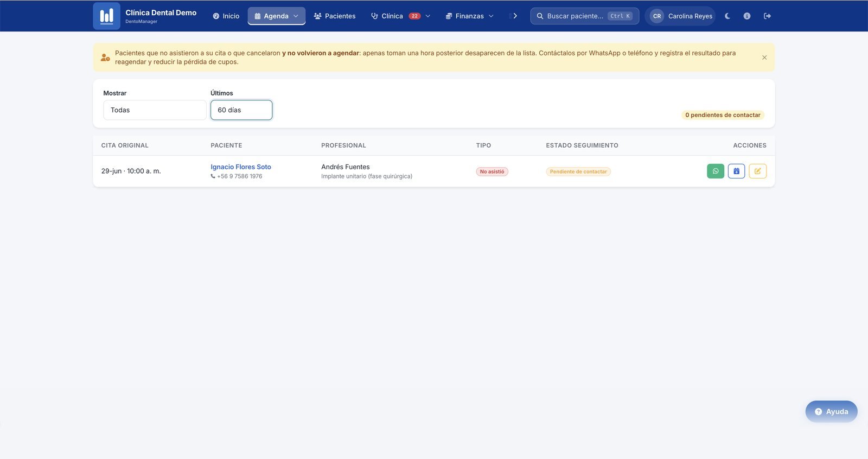Dismiss the yellow notice banner

click(764, 58)
